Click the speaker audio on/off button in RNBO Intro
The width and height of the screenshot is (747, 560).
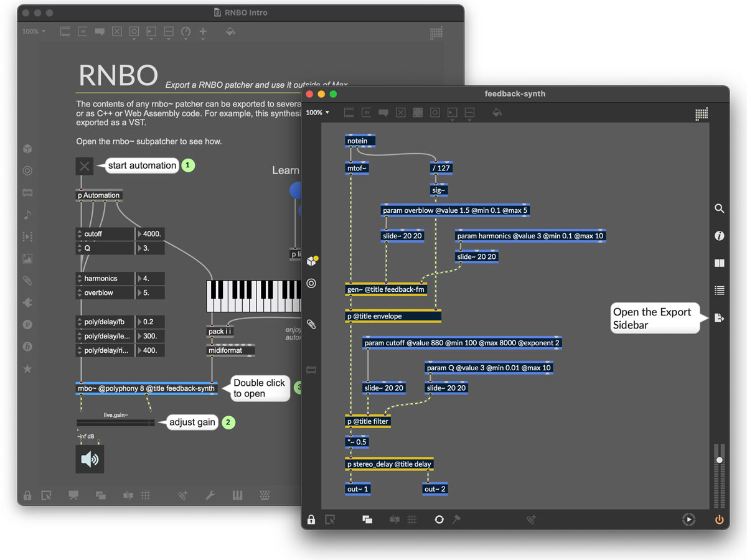pos(90,459)
